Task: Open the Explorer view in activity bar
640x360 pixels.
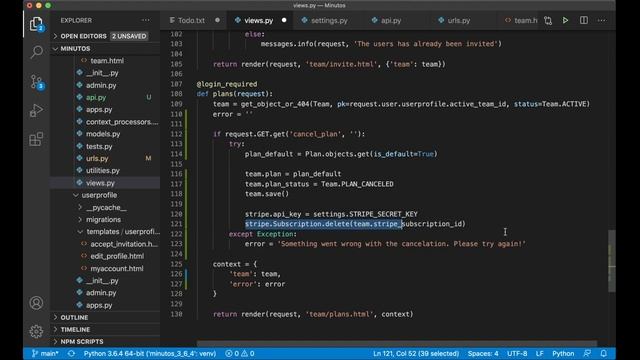Action: pyautogui.click(x=36, y=24)
